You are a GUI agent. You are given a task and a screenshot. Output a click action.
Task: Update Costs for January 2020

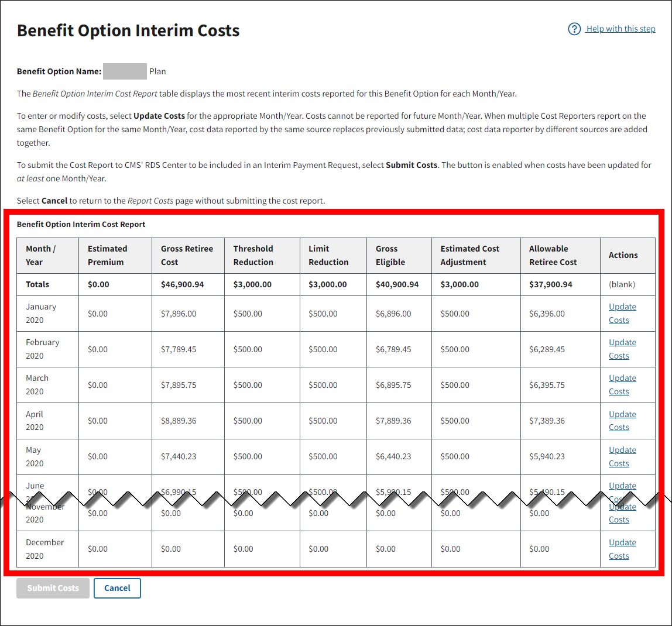622,313
